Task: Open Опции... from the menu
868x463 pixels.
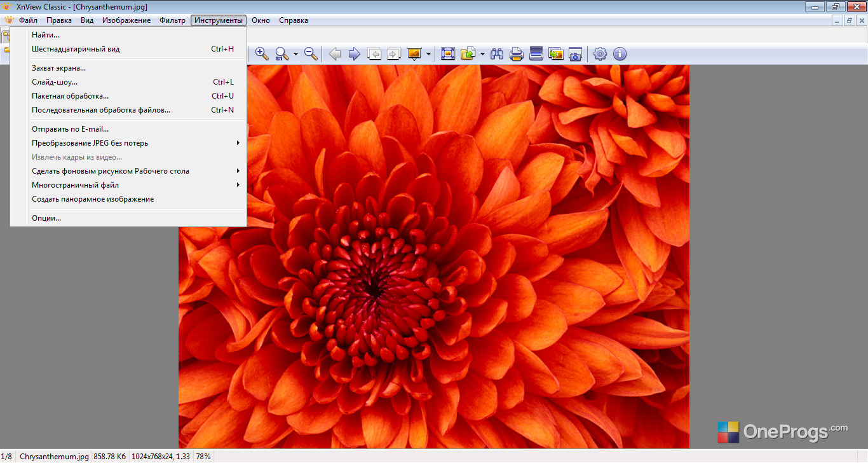Action: [128, 218]
